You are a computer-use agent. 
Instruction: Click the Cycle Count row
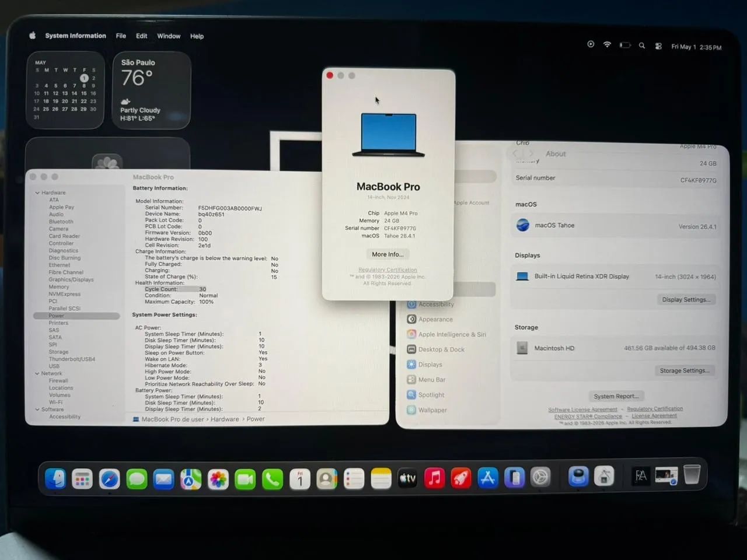coord(176,289)
